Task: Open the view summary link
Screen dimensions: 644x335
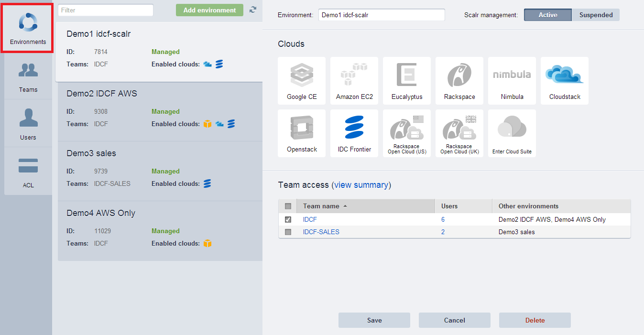Action: (x=362, y=185)
